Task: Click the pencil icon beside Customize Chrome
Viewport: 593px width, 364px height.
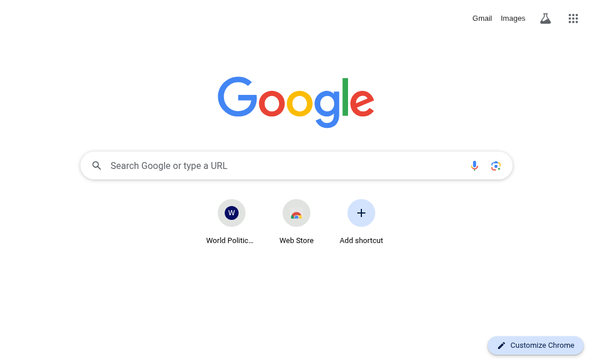Action: click(x=502, y=345)
